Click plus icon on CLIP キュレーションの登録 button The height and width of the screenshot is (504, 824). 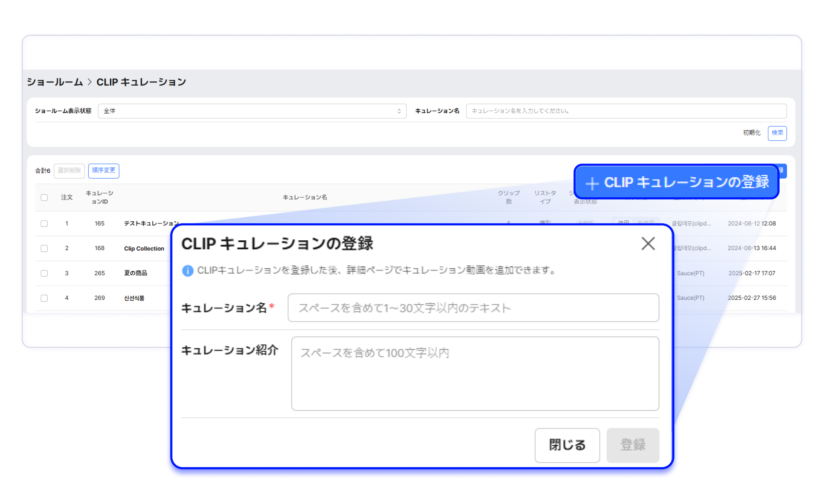pyautogui.click(x=592, y=183)
